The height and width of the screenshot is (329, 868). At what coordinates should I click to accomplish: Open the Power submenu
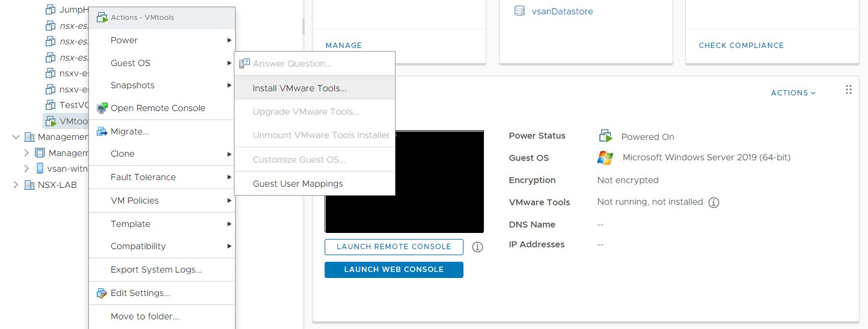point(162,40)
